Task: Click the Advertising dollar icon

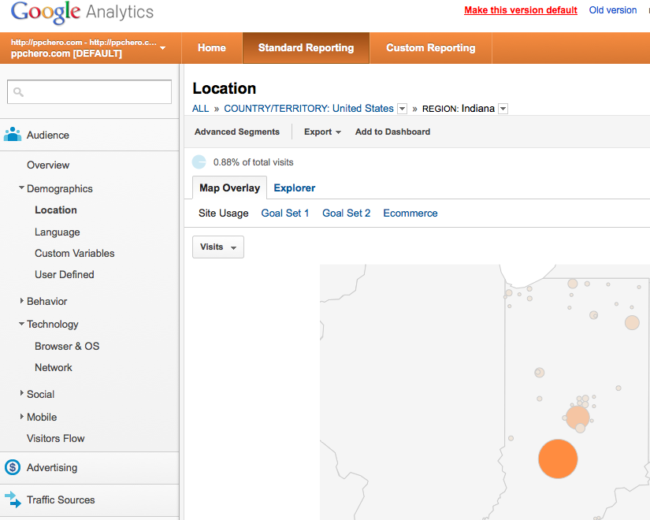Action: [12, 467]
